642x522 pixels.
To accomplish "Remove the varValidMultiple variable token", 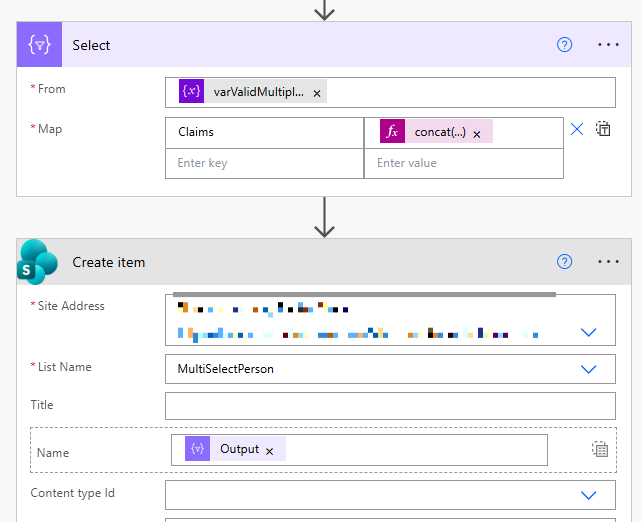I will coord(317,93).
